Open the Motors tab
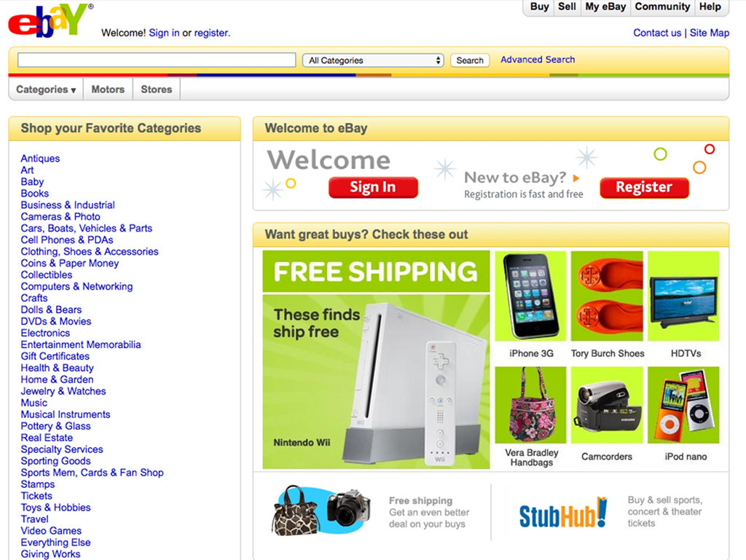 tap(108, 90)
